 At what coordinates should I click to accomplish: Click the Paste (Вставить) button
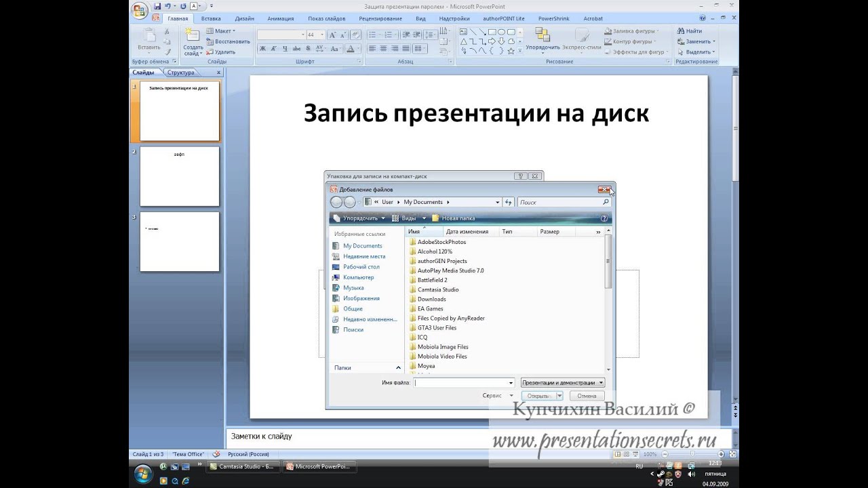pos(149,40)
